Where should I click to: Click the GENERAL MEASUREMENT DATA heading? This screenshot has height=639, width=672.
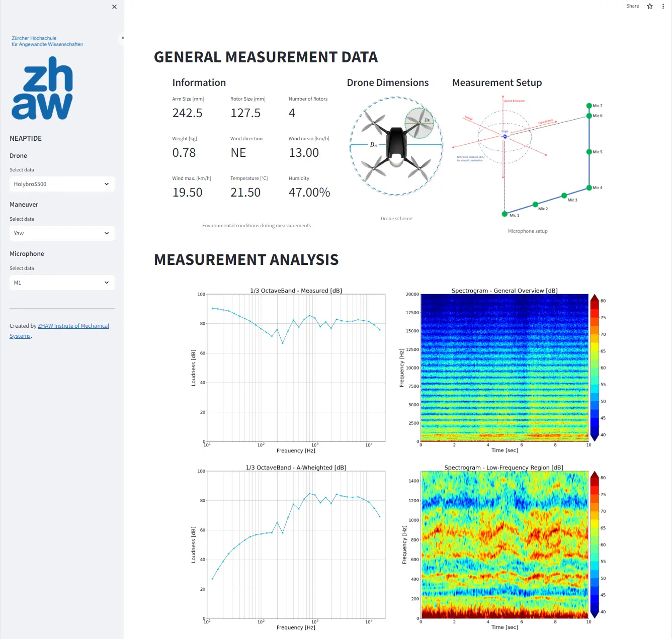(x=266, y=57)
